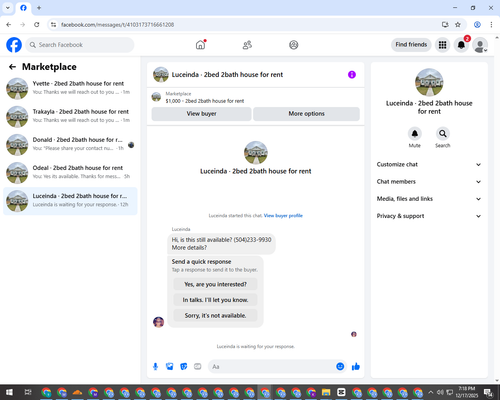This screenshot has height=400, width=500.
Task: Search in conversation magnifier icon
Action: coord(443,134)
